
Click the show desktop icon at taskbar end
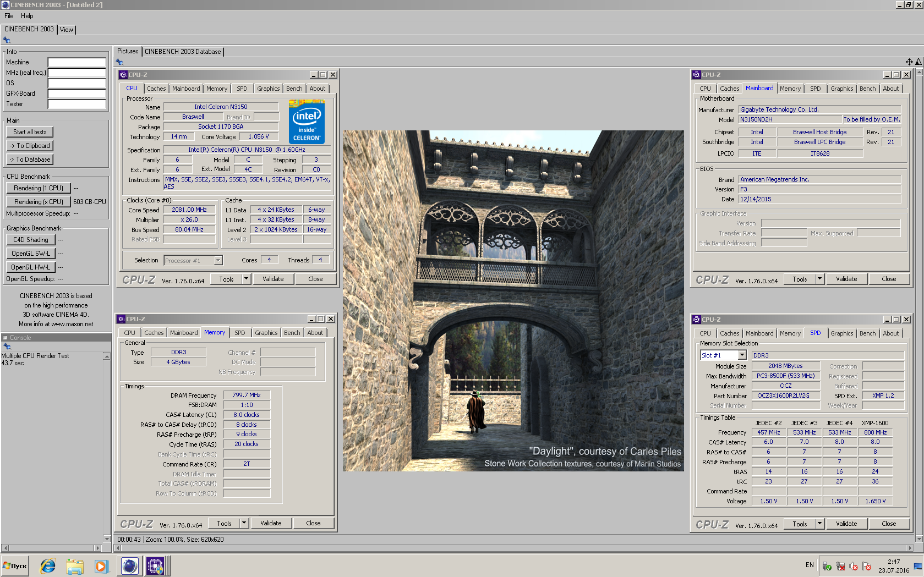click(917, 566)
